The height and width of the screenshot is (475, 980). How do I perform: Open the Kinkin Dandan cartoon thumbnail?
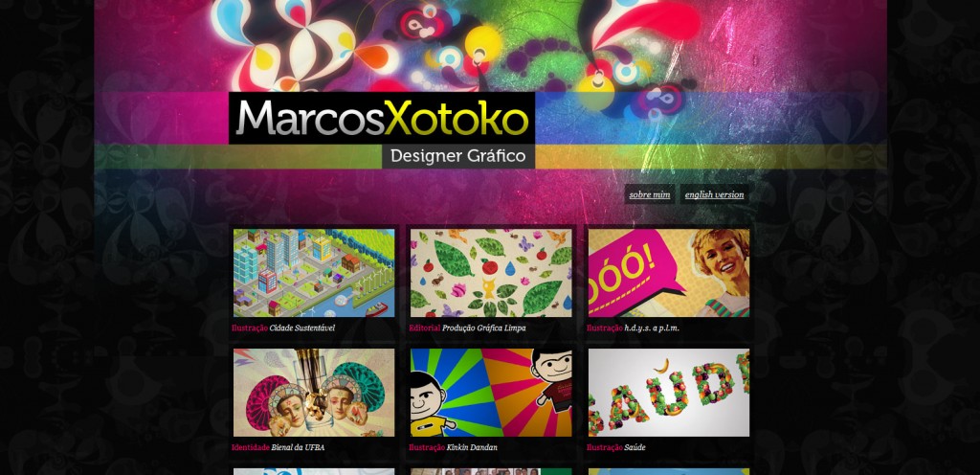pos(491,393)
